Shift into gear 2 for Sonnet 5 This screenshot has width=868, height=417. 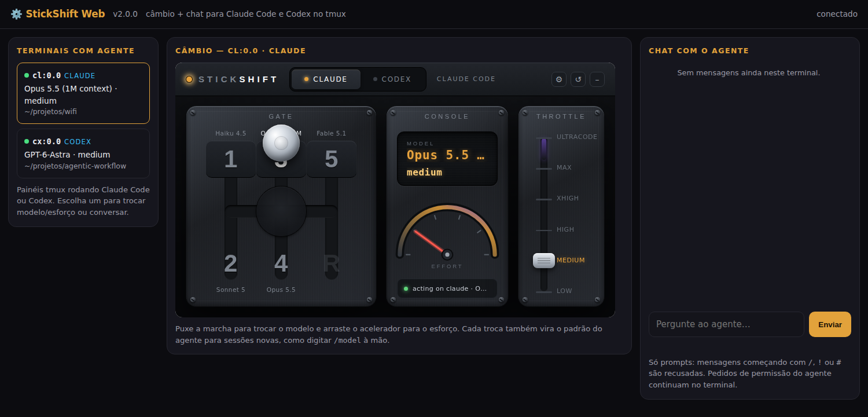[230, 264]
